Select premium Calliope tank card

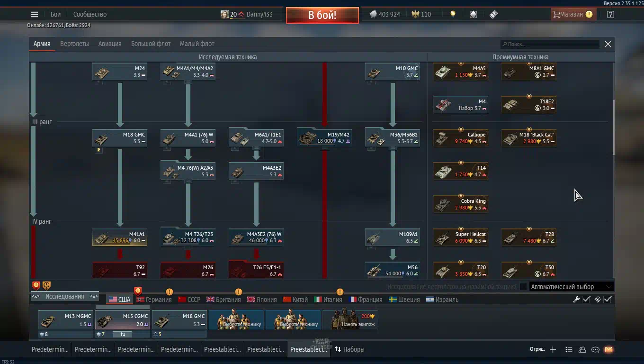[461, 137]
